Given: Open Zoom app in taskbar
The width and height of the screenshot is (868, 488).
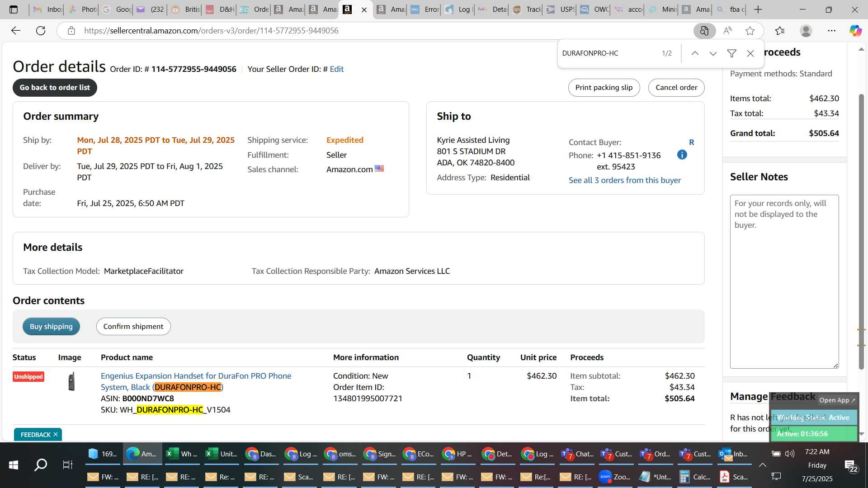Looking at the screenshot, I should 615,477.
